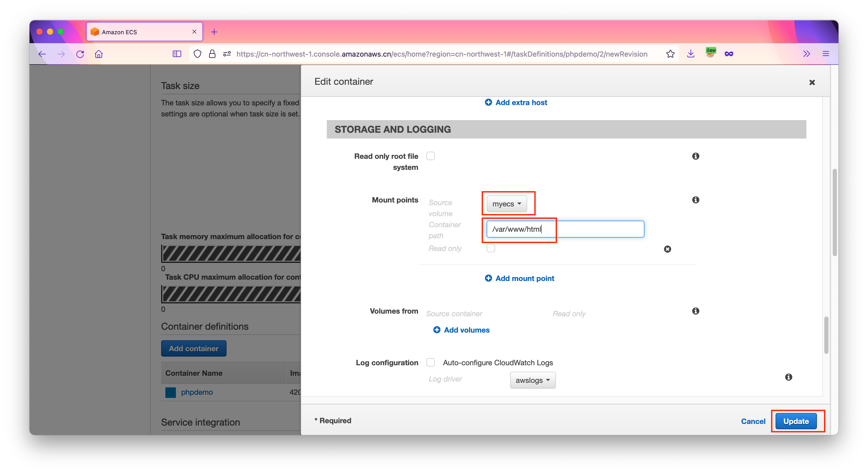Open the browser hamburger menu
Viewport: 868px width, 474px height.
point(826,54)
